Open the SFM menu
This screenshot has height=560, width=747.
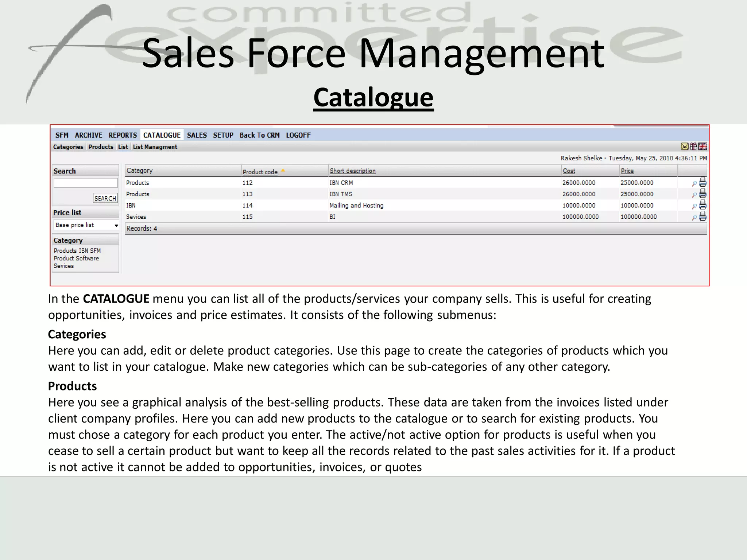click(x=62, y=135)
